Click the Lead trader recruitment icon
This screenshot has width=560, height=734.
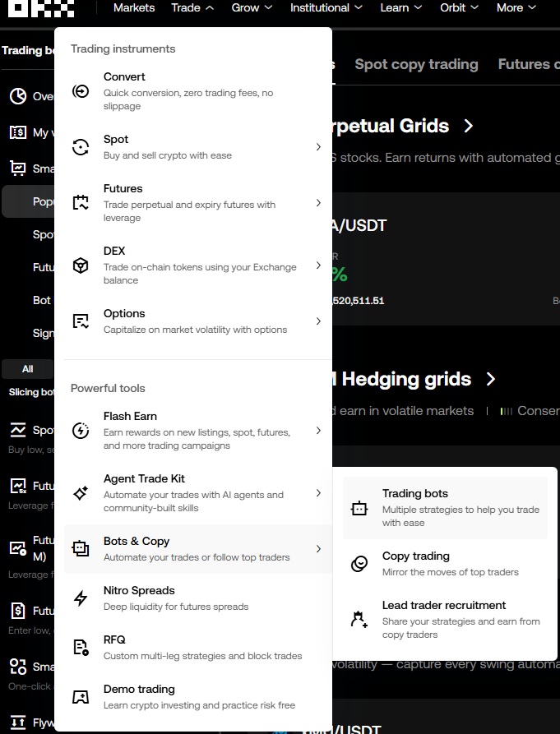[x=359, y=620]
